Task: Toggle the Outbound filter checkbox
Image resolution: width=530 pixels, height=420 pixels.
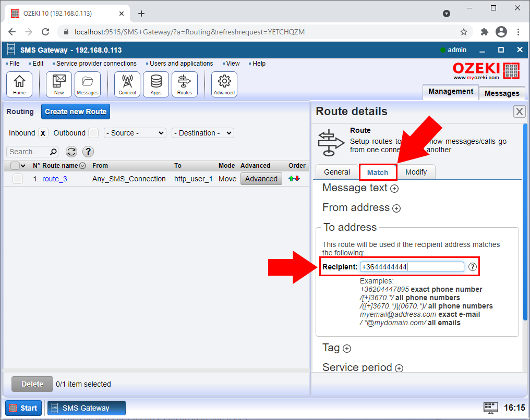Action: (x=93, y=133)
